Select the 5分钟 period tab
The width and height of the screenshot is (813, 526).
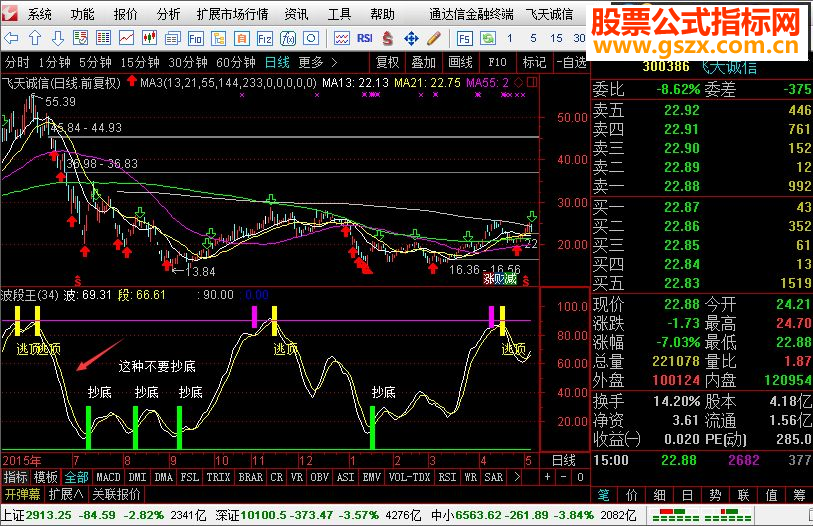pos(95,63)
